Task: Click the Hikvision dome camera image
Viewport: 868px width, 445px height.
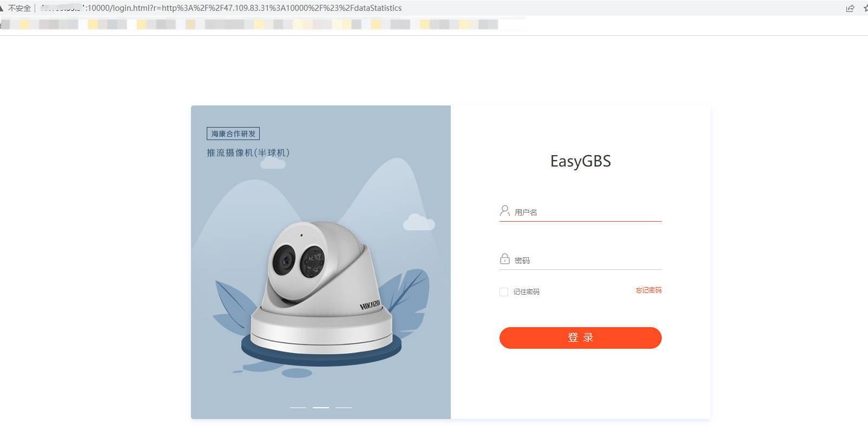Action: [x=321, y=288]
